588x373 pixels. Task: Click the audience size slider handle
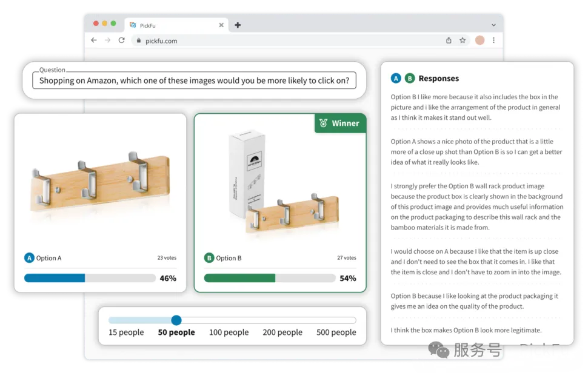point(176,320)
